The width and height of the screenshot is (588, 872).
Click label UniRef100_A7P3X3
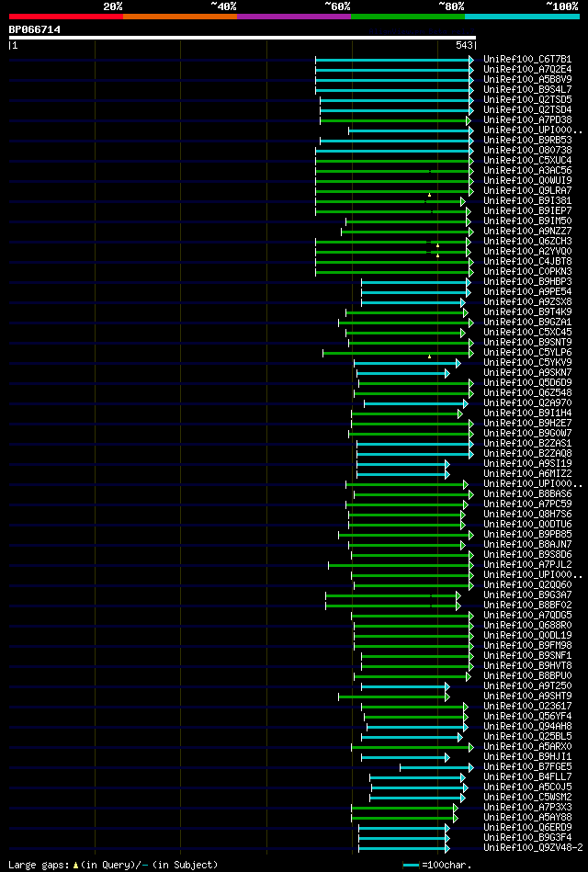(527, 808)
